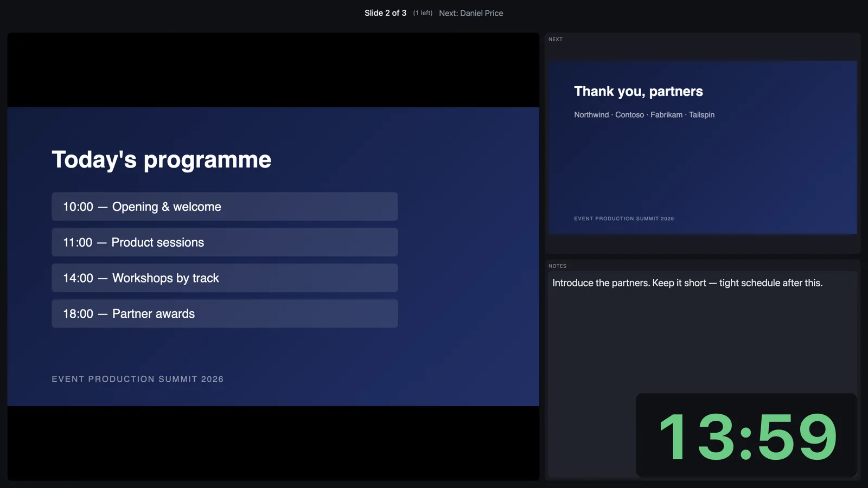
Task: Select the '18:00 — Partner awards' row
Action: pos(225,314)
